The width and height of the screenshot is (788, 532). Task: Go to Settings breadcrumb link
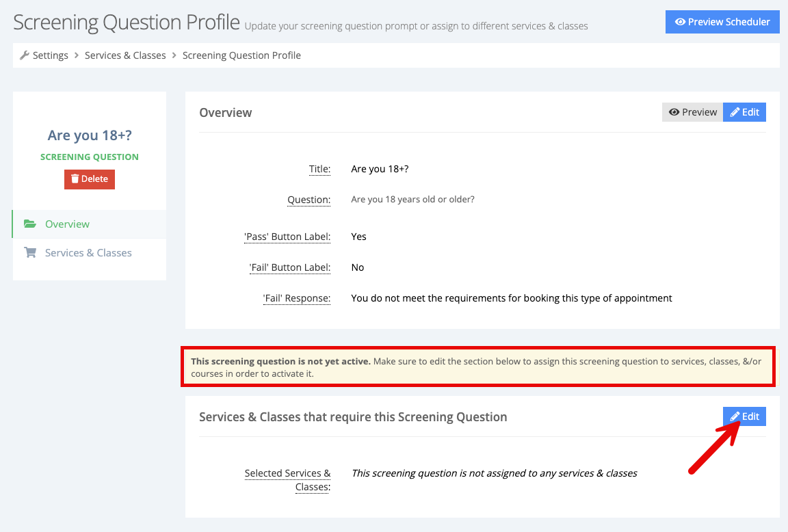50,55
